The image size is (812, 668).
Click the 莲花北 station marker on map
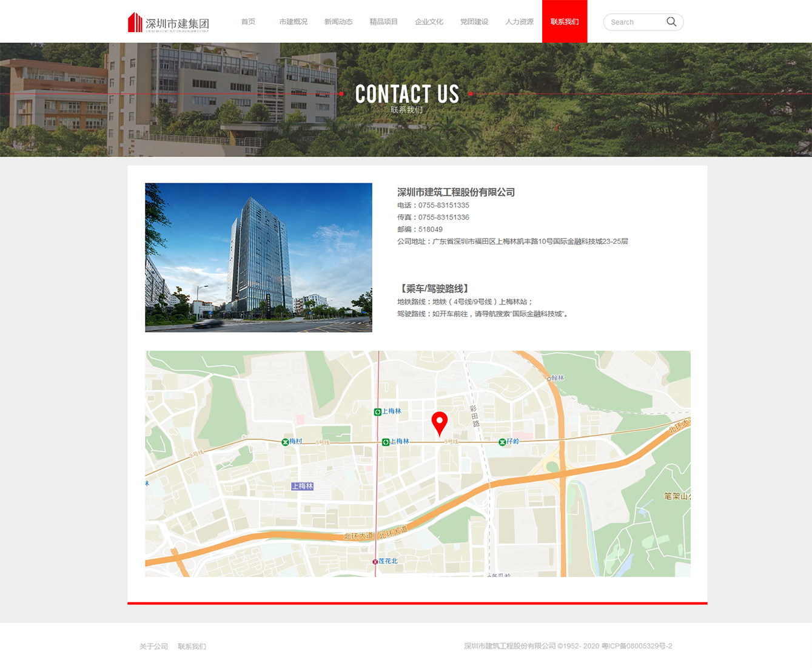pos(375,562)
